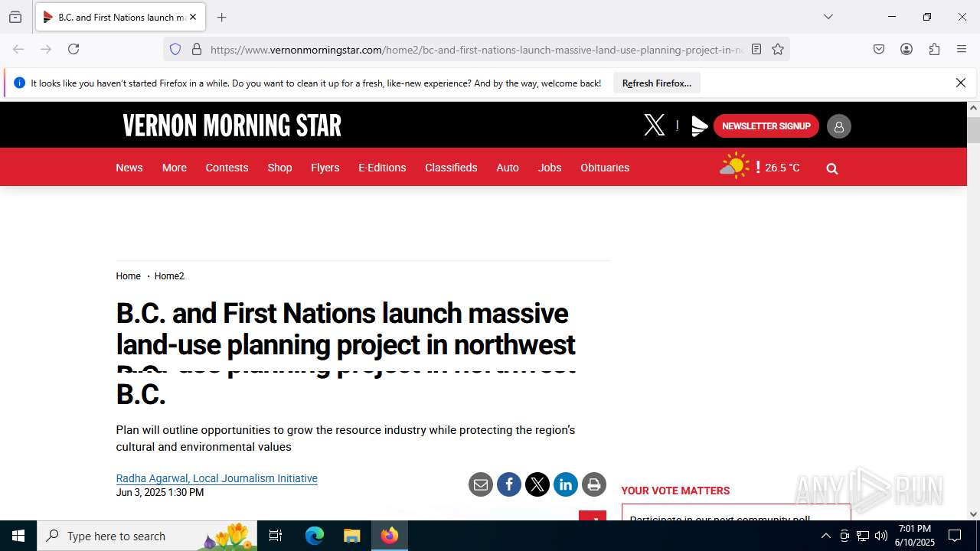Viewport: 980px width, 551px height.
Task: Share article on Facebook
Action: click(x=509, y=484)
